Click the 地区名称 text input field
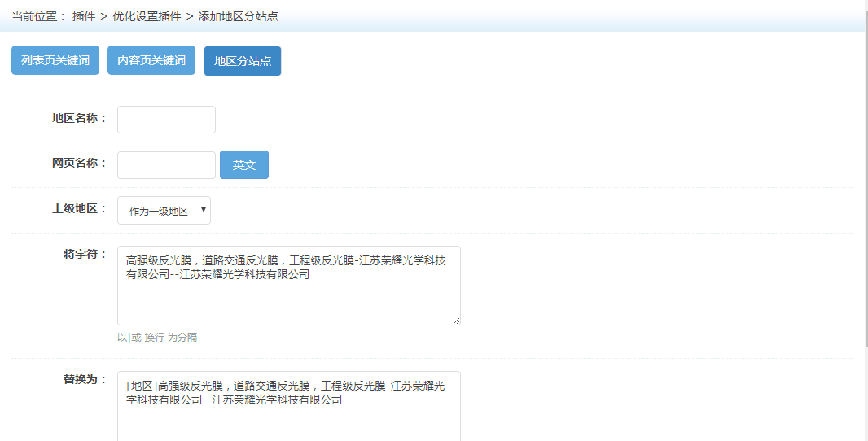868x441 pixels. 166,120
